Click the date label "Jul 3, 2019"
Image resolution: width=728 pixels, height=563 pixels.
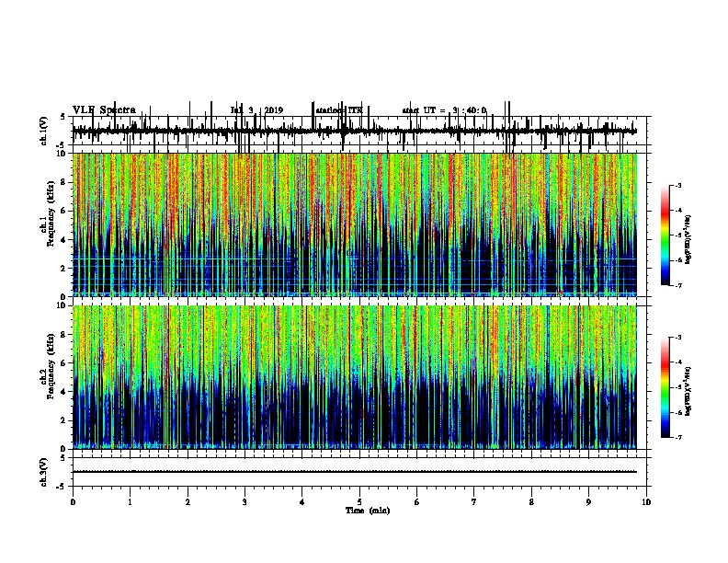coord(256,110)
